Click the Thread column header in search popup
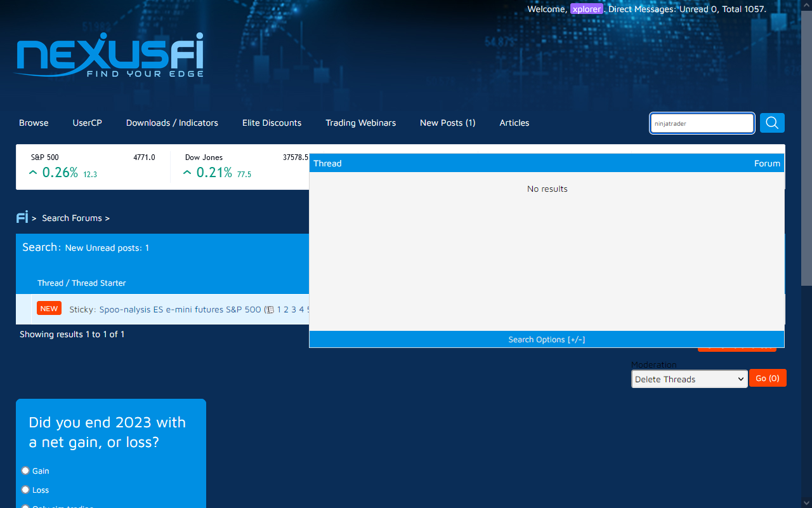The height and width of the screenshot is (508, 812). click(327, 163)
